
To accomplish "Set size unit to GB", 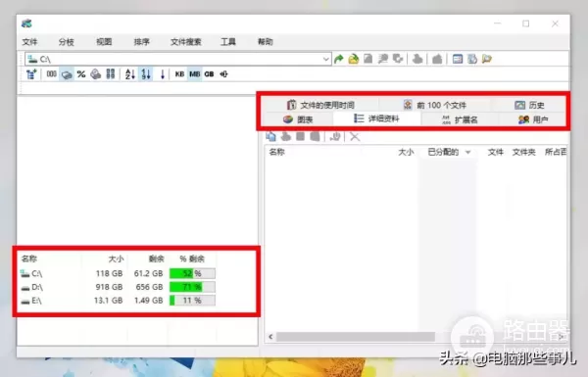I will [x=209, y=74].
